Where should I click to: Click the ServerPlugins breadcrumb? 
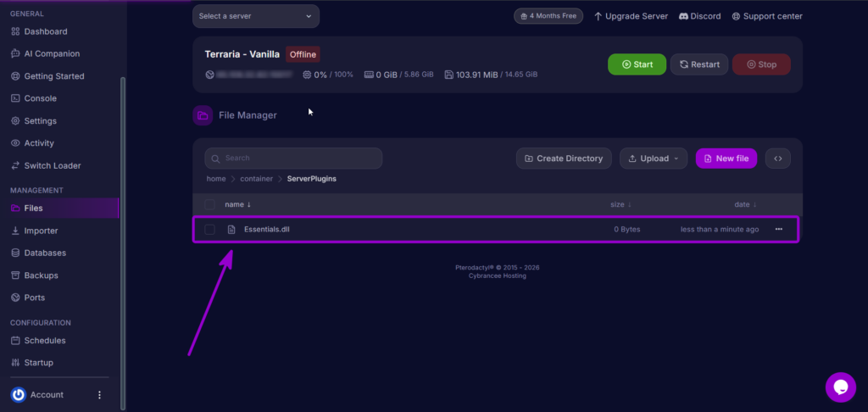click(x=312, y=179)
